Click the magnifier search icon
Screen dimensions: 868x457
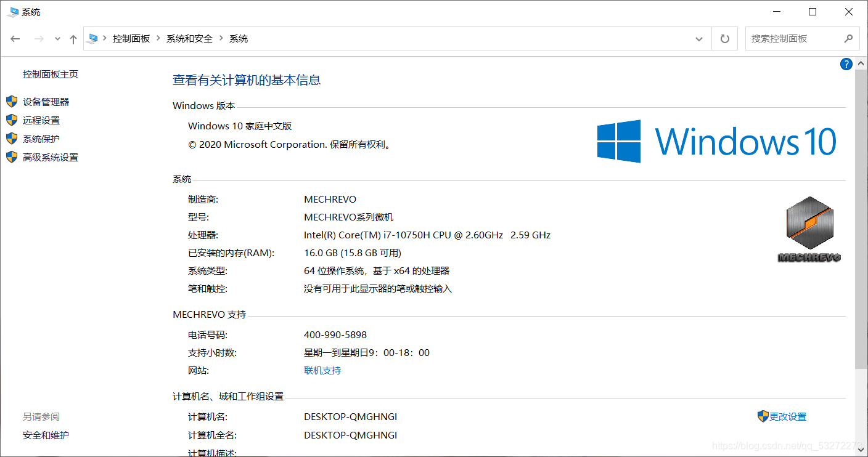point(849,38)
